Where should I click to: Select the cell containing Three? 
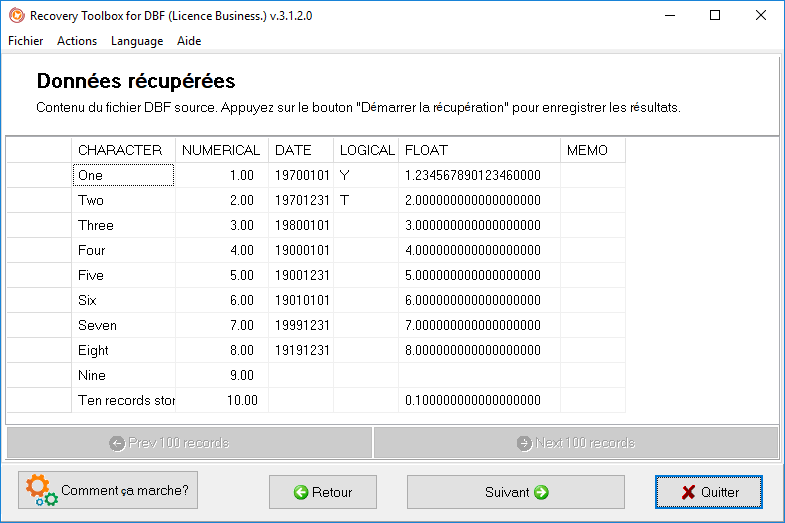tap(124, 225)
